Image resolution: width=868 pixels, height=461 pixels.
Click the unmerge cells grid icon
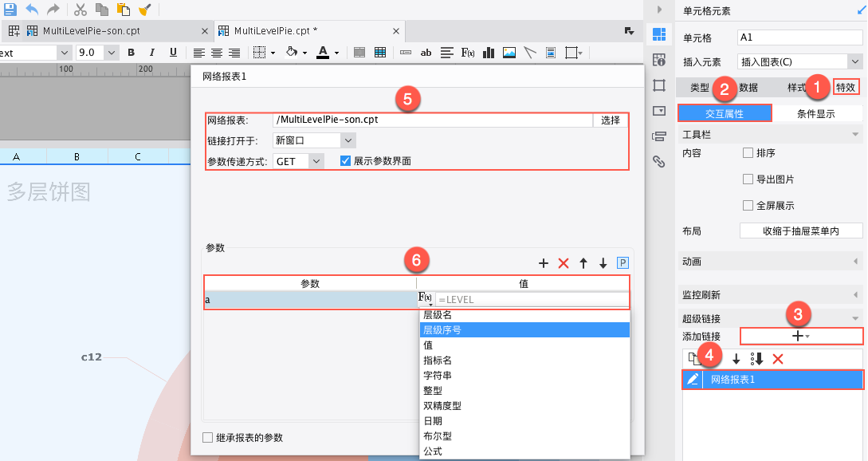point(380,53)
